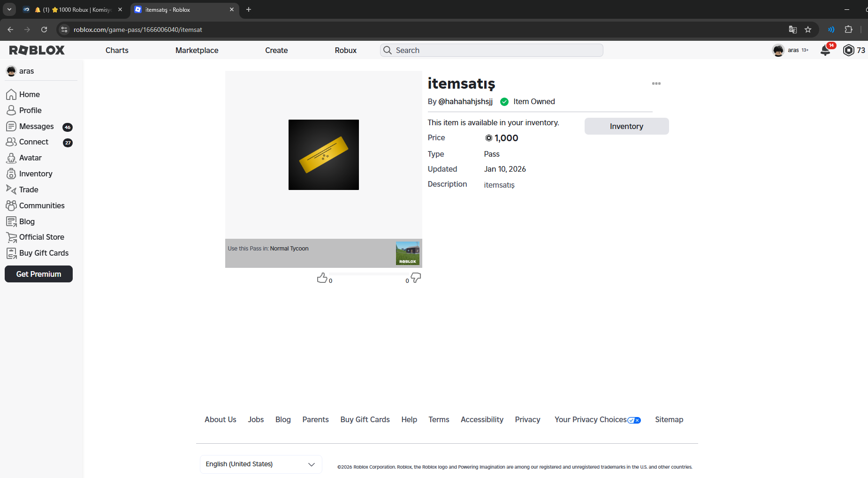Open the Robux menu
The width and height of the screenshot is (868, 478).
point(346,50)
